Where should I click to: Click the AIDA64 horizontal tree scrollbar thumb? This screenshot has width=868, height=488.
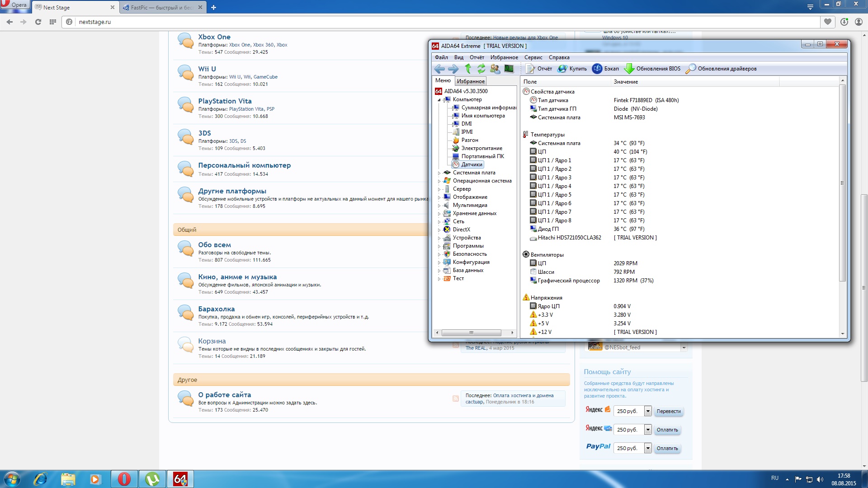(x=471, y=333)
